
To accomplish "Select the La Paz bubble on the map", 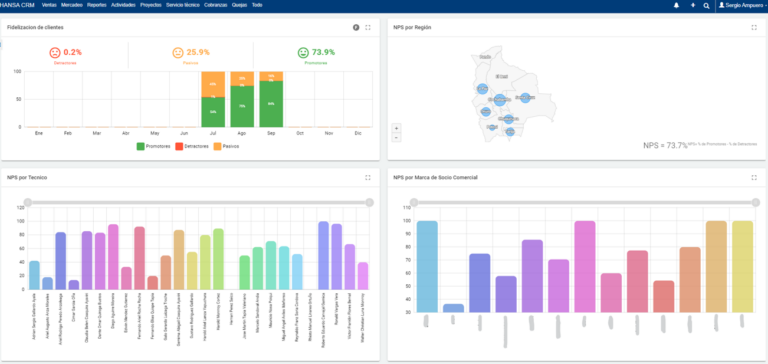I will 482,89.
